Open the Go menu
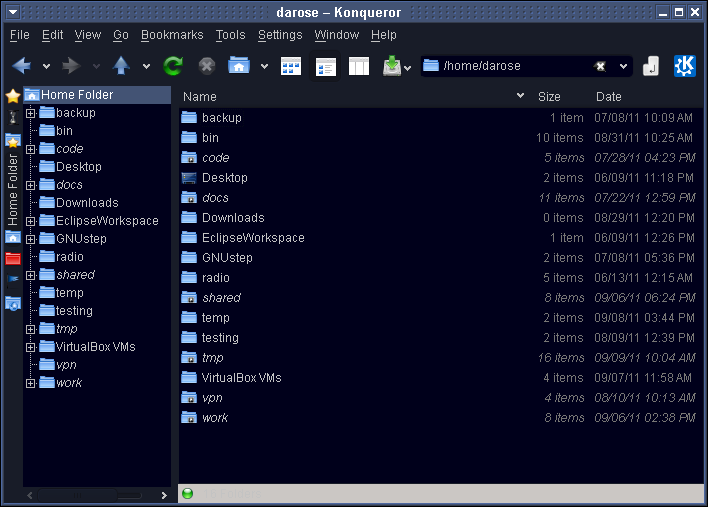 121,35
